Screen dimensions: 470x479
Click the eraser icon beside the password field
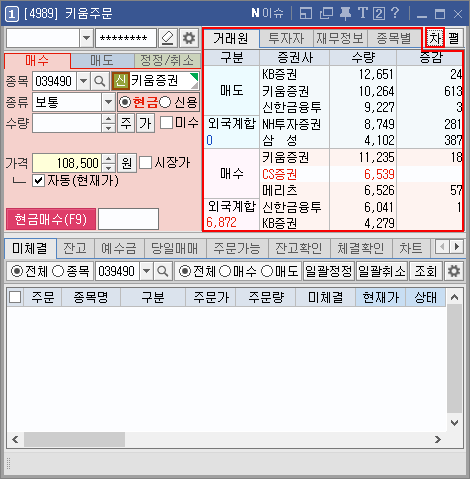click(168, 38)
